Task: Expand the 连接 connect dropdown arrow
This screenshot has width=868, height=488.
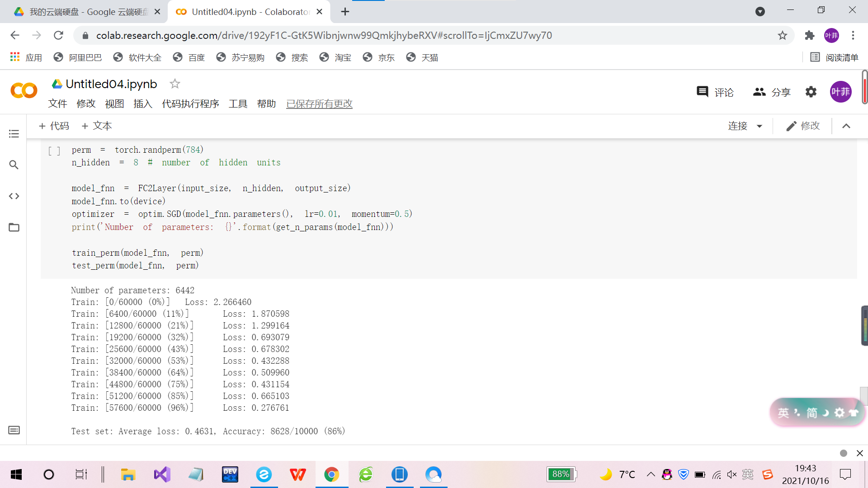Action: pos(759,126)
